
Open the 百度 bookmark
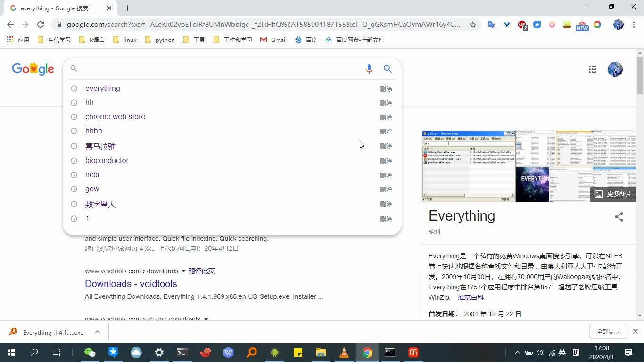[x=306, y=40]
